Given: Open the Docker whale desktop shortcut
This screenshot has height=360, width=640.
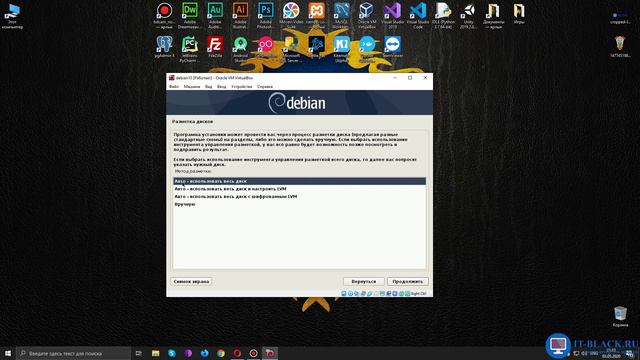Looking at the screenshot, I should coord(367,49).
